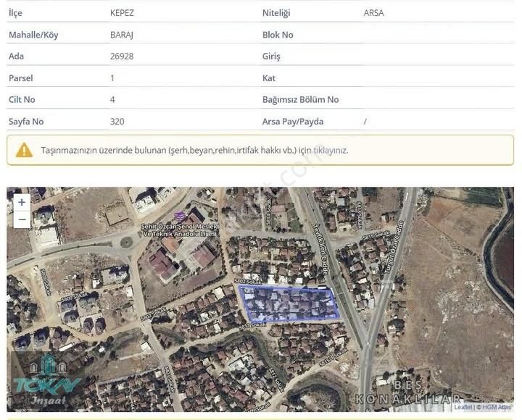Viewport: 522px width, 420px height.
Task: Select the Mahalle/Köy value BARAJ
Action: [122, 35]
